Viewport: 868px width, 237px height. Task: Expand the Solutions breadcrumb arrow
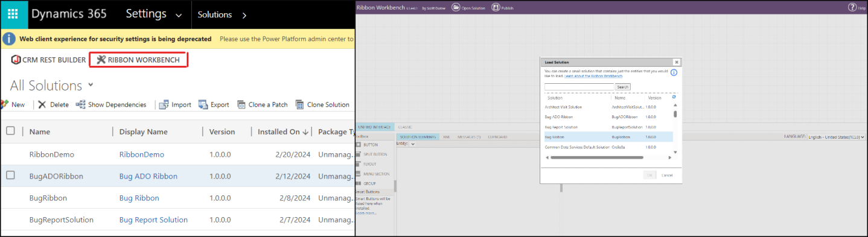244,14
